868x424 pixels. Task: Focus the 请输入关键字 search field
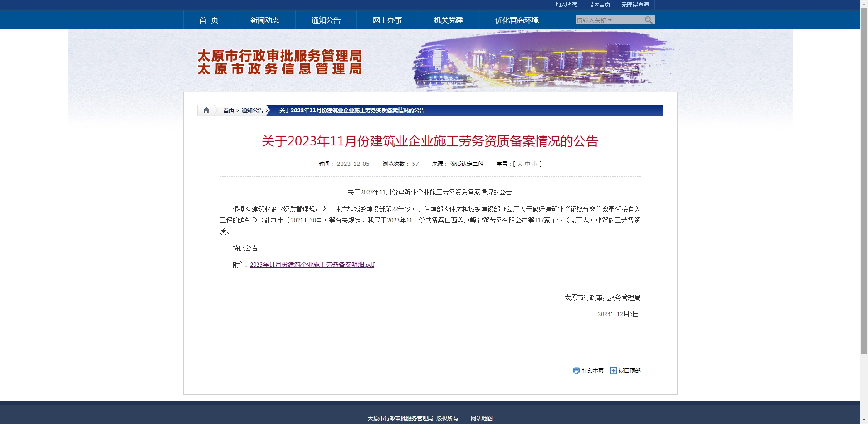pyautogui.click(x=610, y=20)
